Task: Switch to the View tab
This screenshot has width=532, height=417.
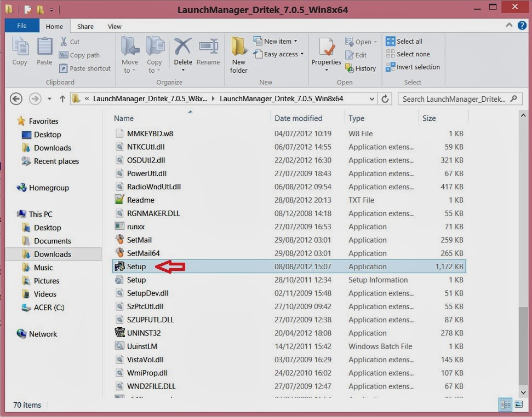Action: click(115, 26)
